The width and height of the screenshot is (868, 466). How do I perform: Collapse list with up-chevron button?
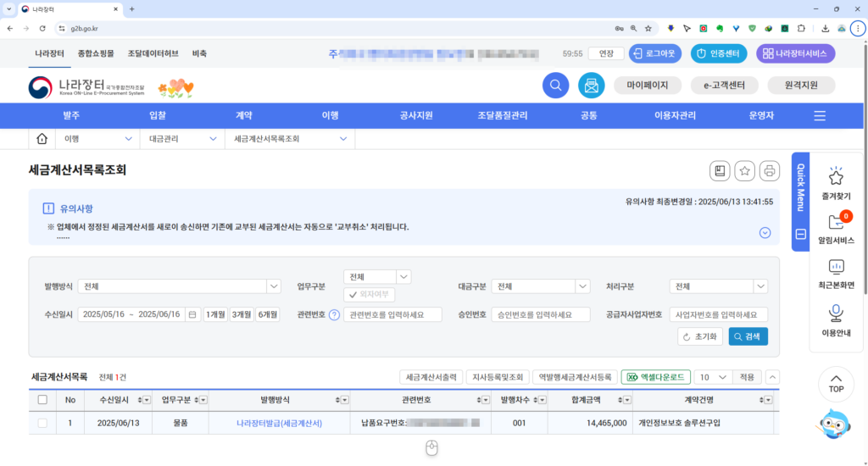(772, 377)
